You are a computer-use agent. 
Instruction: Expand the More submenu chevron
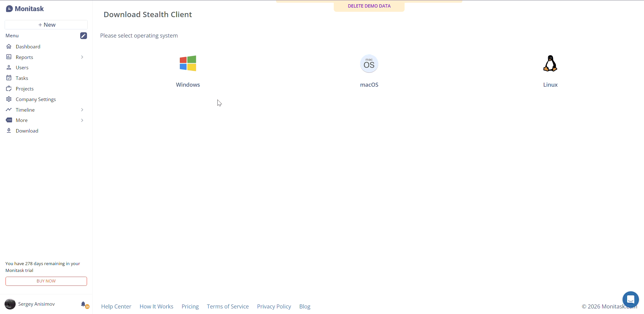(x=82, y=120)
